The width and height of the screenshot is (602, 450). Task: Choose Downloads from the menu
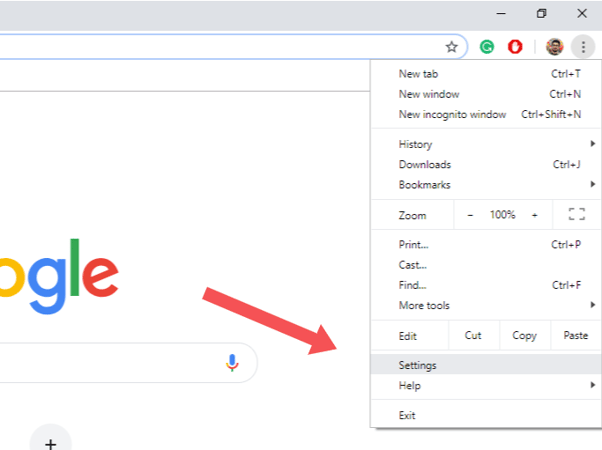(x=425, y=165)
